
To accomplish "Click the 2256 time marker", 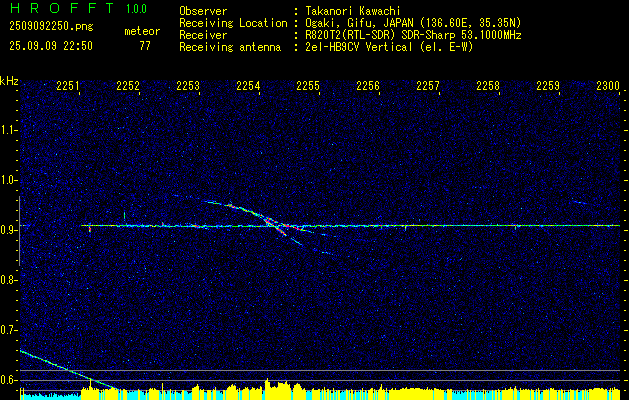I will (x=368, y=86).
